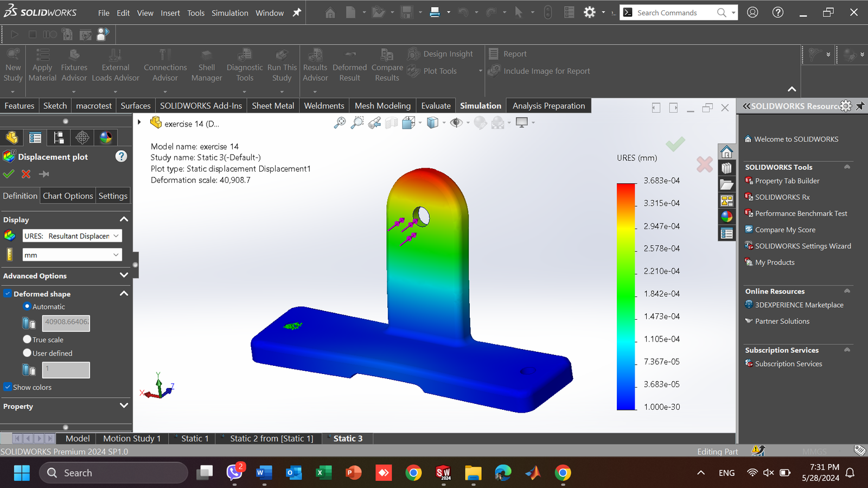Screen dimensions: 868x488
Task: Open Displacement plot help question mark
Action: tap(121, 156)
